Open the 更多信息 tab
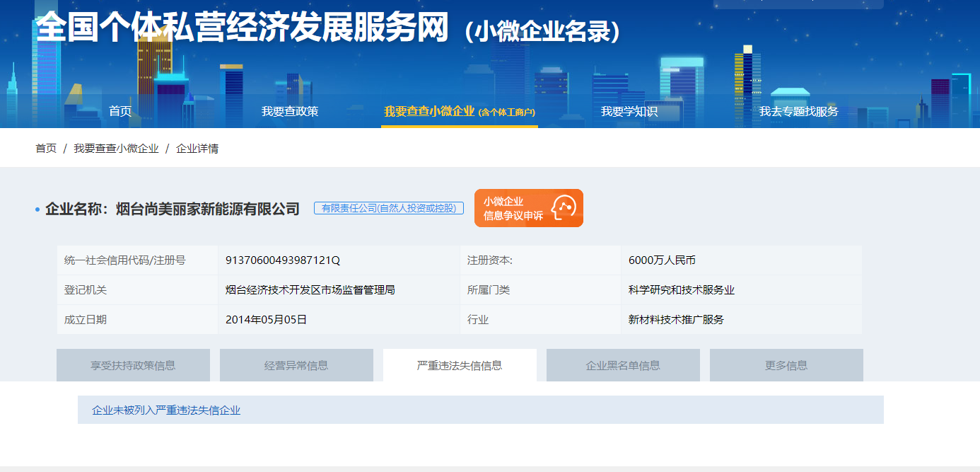980x472 pixels. [786, 365]
